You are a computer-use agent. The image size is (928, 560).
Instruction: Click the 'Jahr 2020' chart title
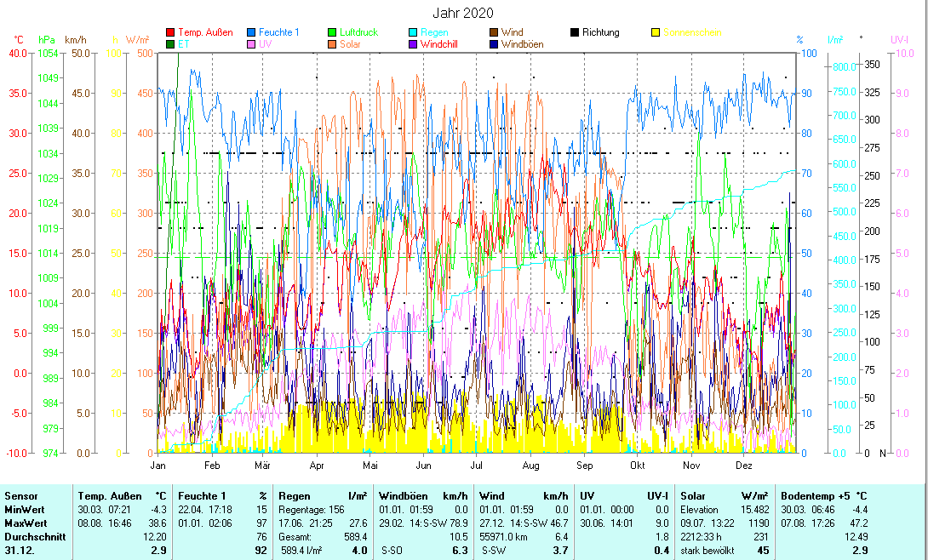click(x=463, y=13)
